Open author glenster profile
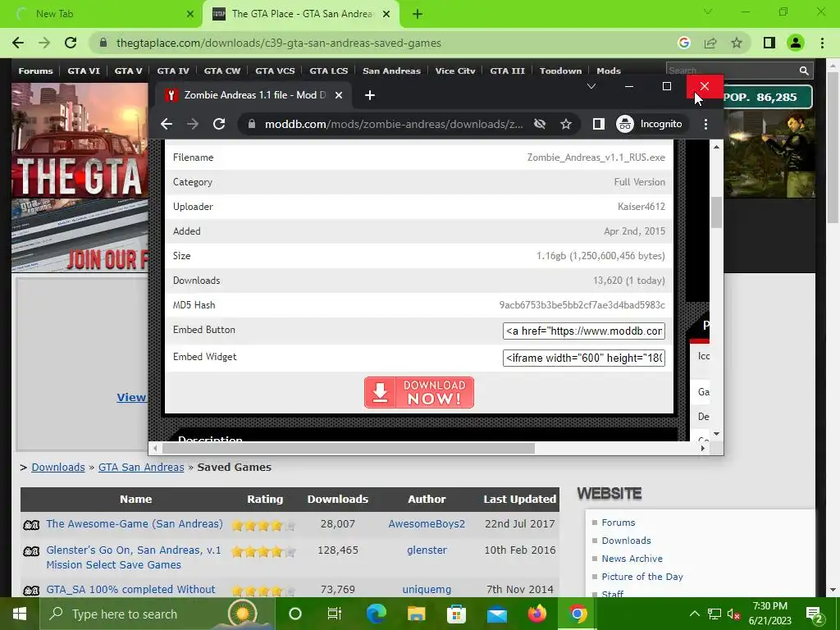 pyautogui.click(x=427, y=550)
